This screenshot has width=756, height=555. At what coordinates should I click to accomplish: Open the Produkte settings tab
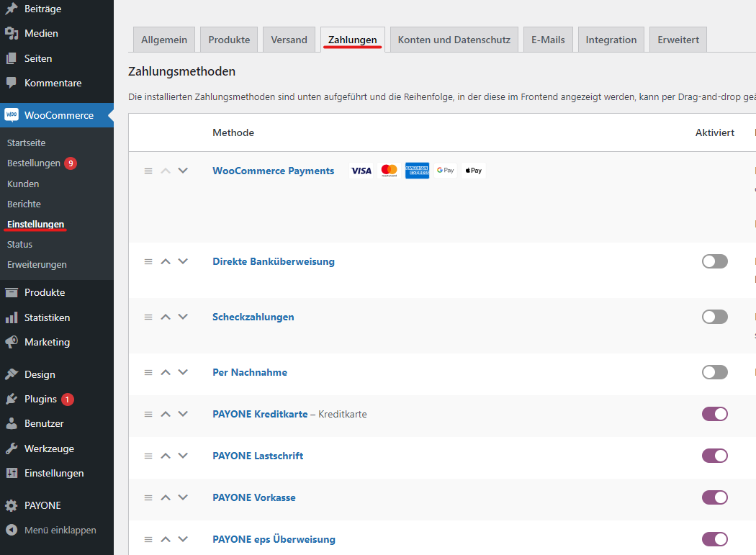229,40
